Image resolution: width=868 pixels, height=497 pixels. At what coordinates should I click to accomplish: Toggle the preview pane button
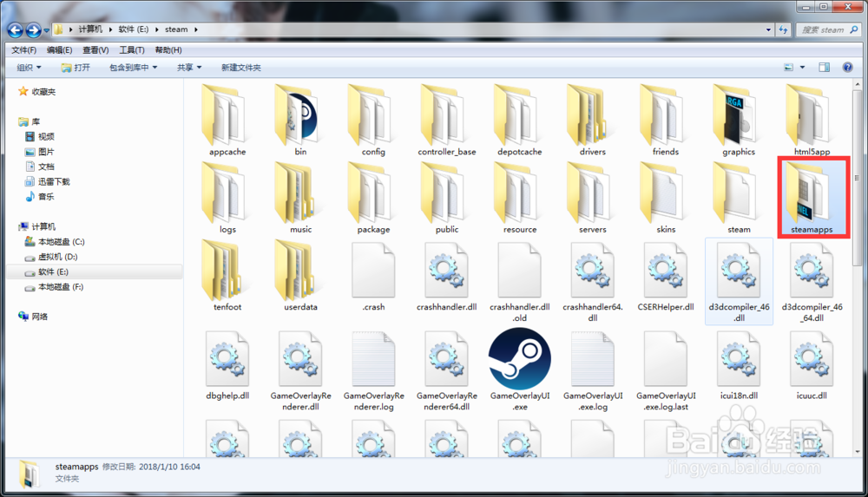(x=825, y=67)
